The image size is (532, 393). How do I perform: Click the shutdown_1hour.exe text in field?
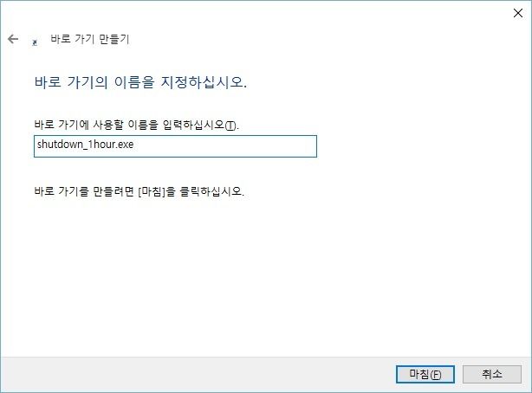[x=86, y=145]
